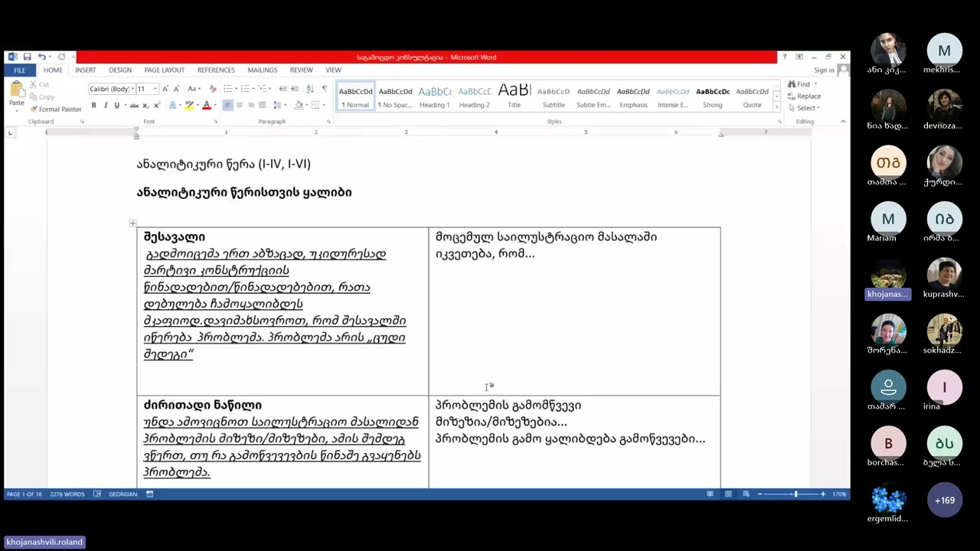This screenshot has width=980, height=551.
Task: Sign in to Office account
Action: pos(824,70)
